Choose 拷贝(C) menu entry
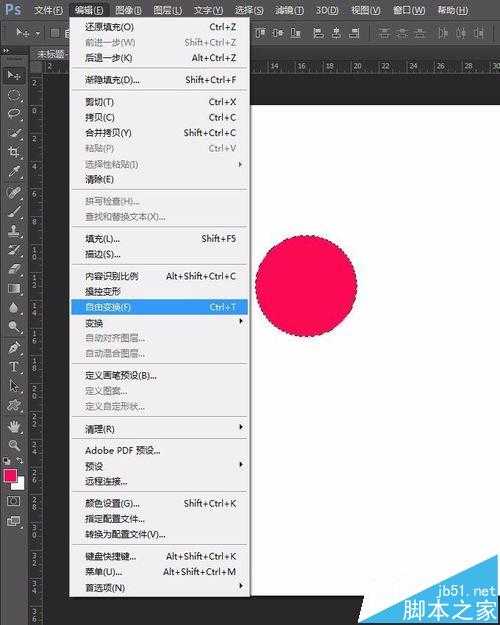This screenshot has width=500, height=625. [x=159, y=118]
